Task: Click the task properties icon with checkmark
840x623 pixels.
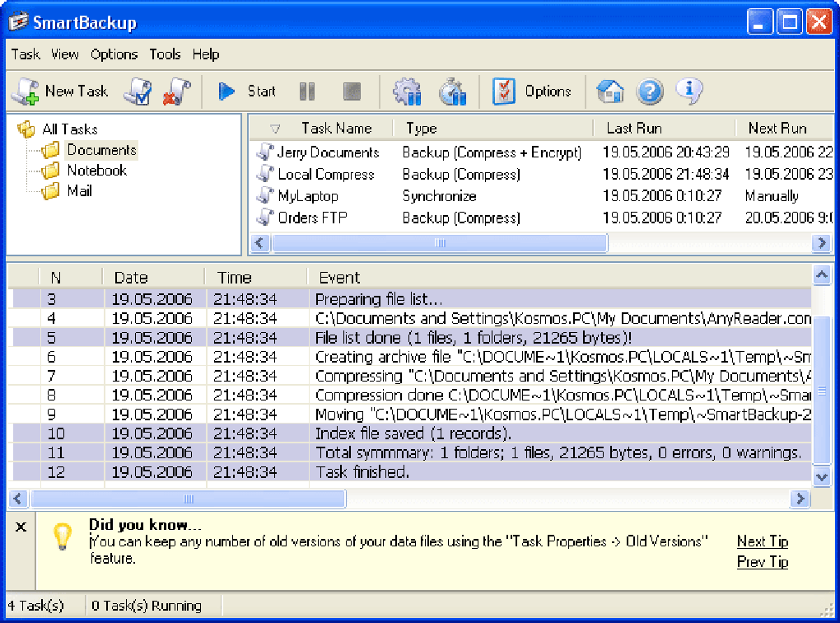Action: click(x=138, y=91)
